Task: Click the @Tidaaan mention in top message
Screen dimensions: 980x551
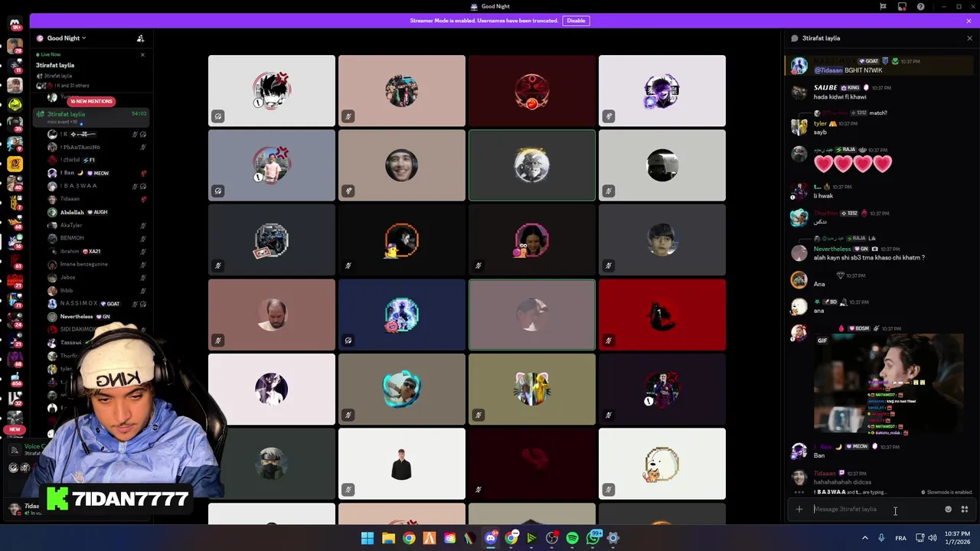Action: pyautogui.click(x=828, y=70)
